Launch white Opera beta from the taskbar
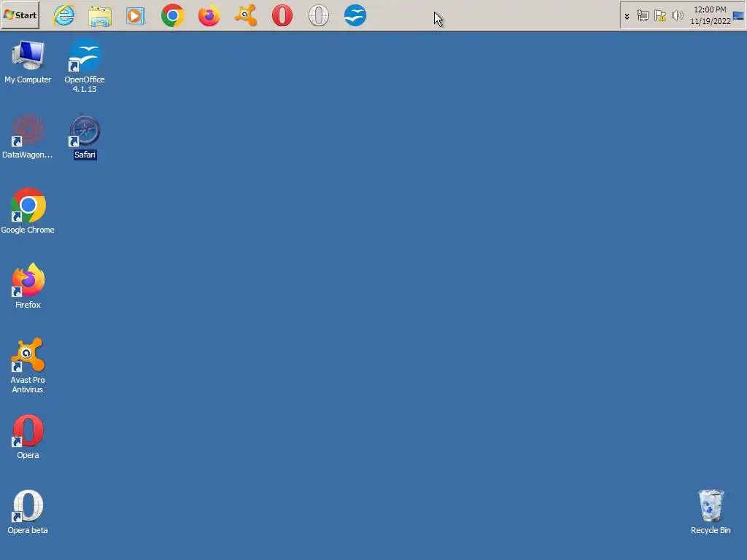 [x=319, y=15]
